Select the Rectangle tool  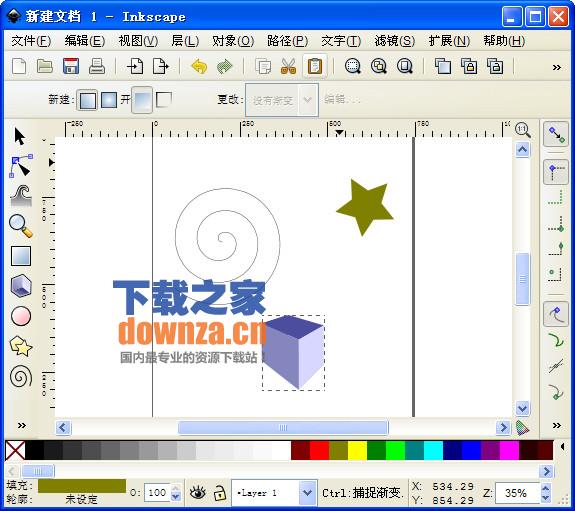click(x=21, y=256)
